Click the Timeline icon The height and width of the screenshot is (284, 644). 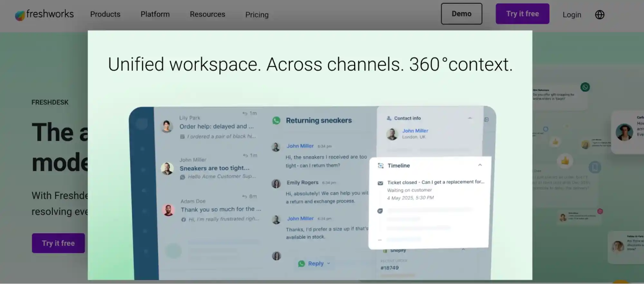[x=380, y=166]
